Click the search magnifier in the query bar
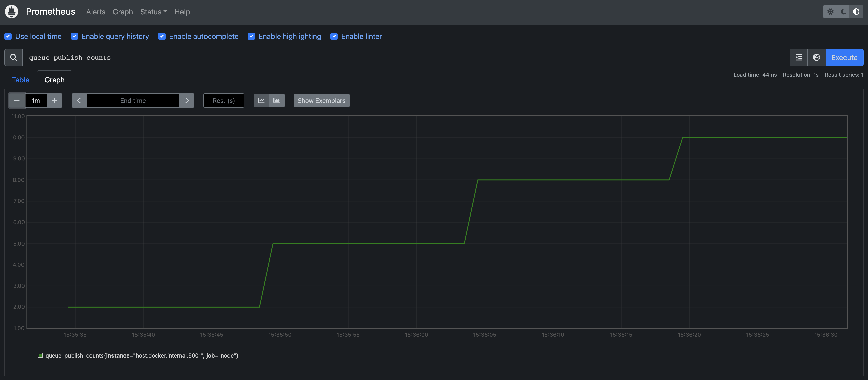Image resolution: width=868 pixels, height=380 pixels. tap(13, 57)
